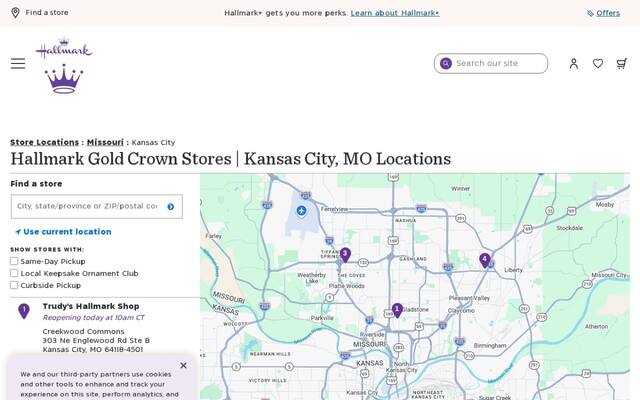Click 'Creekwood Commons' text

click(83, 331)
